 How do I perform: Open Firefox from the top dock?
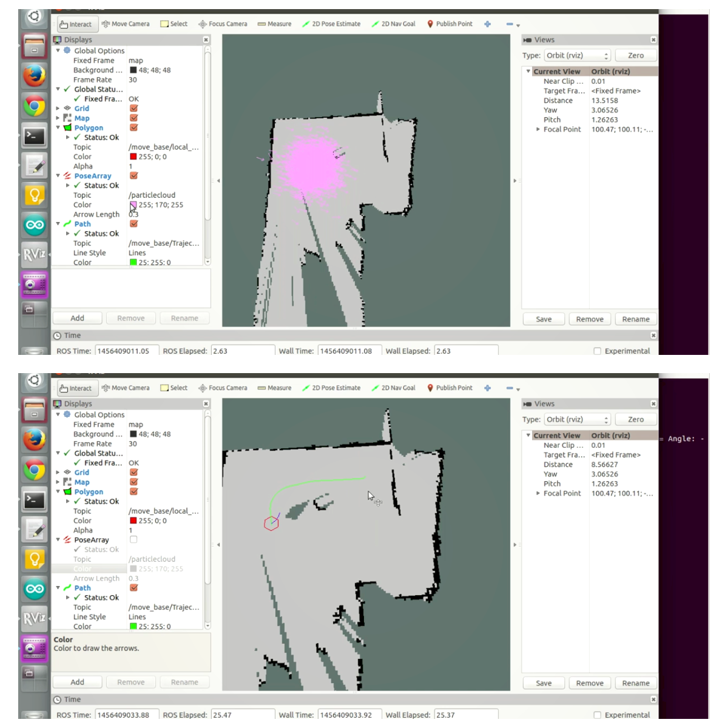35,76
